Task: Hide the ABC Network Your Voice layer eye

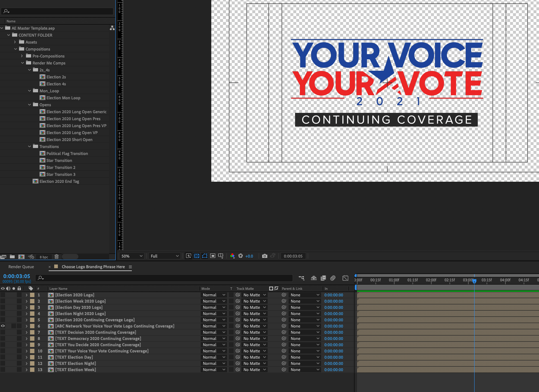Action: click(3, 326)
